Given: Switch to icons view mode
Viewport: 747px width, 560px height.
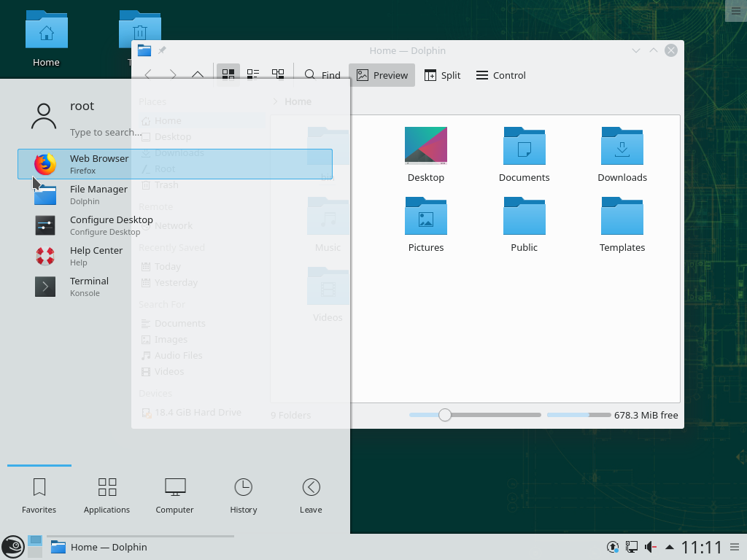Looking at the screenshot, I should tap(228, 74).
